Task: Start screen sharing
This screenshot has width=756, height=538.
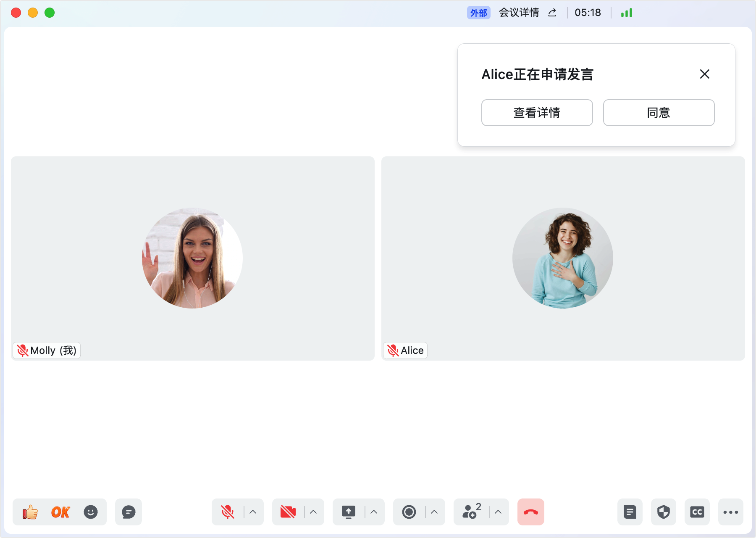Action: pos(349,512)
